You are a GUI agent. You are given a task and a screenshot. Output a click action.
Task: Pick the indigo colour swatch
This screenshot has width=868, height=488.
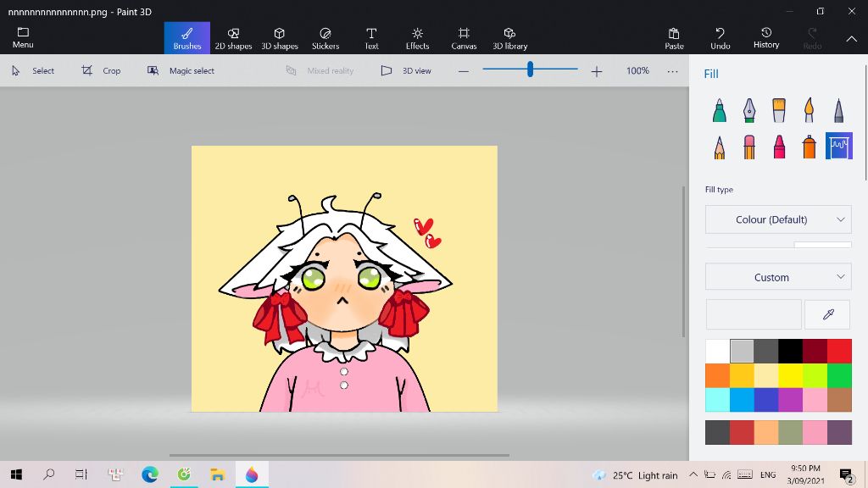coord(766,400)
